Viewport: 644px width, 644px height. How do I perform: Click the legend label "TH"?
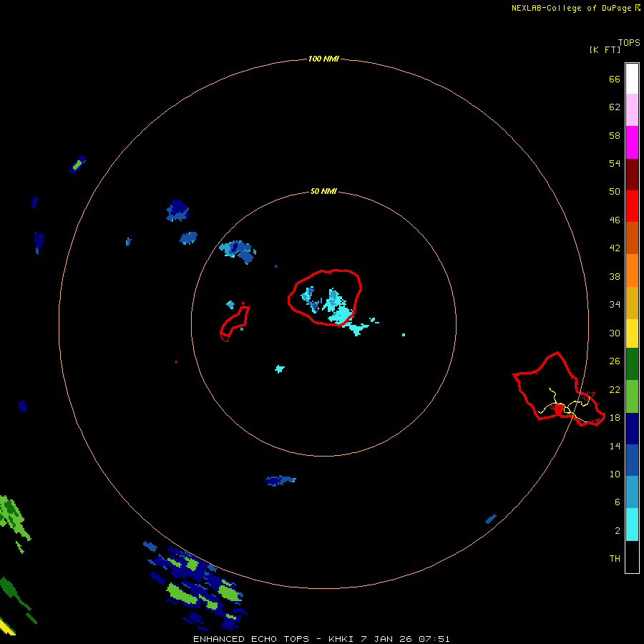615,559
